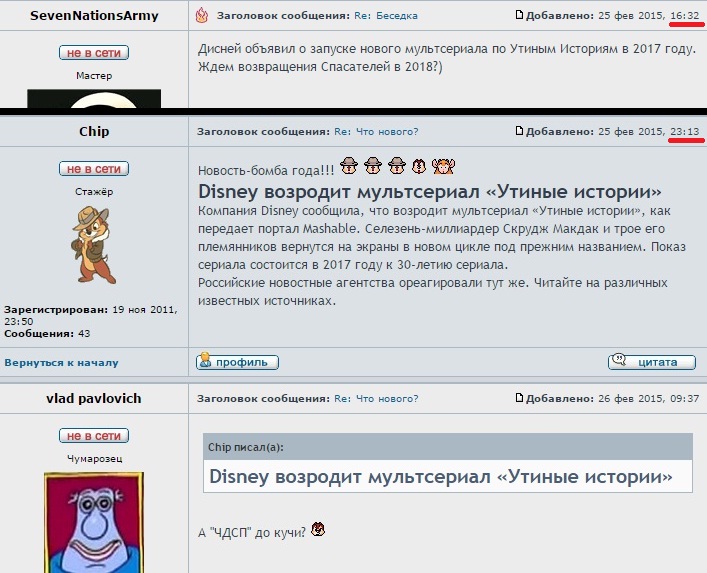Open SevenNationsArmy's avatar image
The height and width of the screenshot is (573, 707).
click(x=94, y=98)
